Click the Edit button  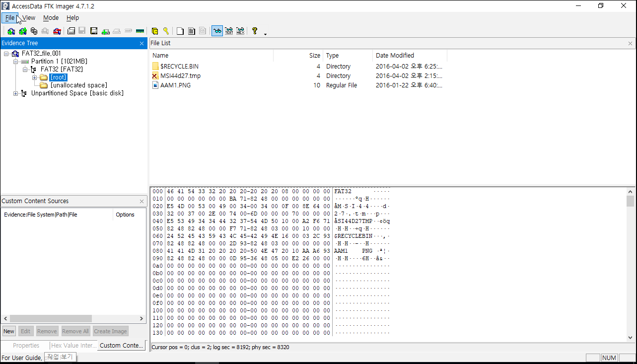(x=26, y=331)
